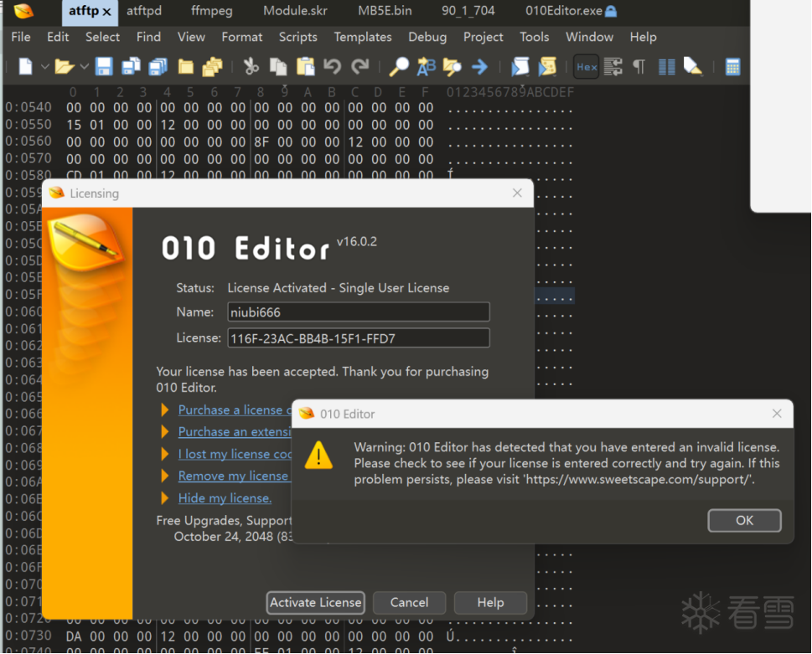The width and height of the screenshot is (812, 654).
Task: Open the Calculator icon
Action: 732,67
